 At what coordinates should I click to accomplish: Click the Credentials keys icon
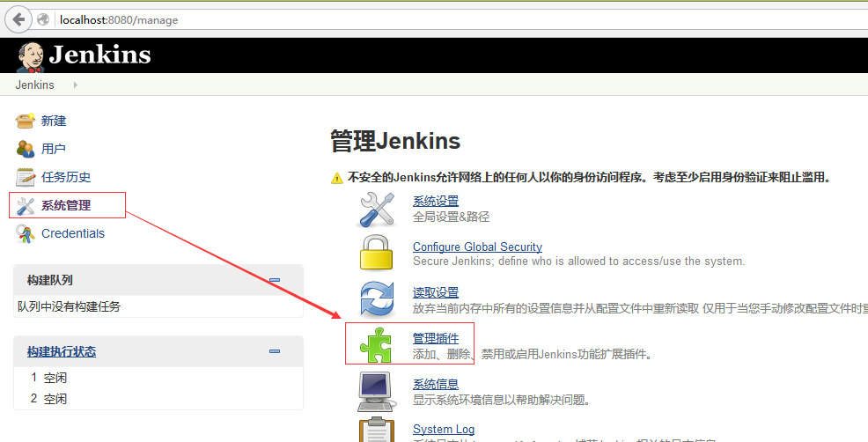[26, 233]
